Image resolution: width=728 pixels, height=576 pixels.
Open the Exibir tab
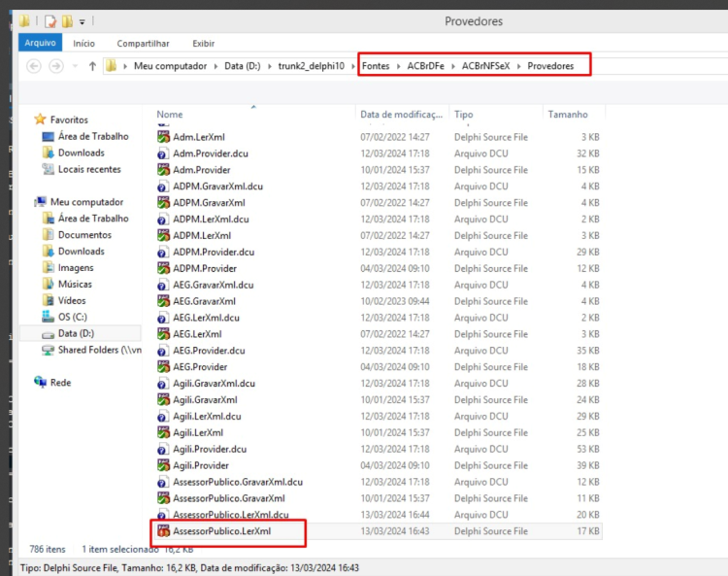point(204,43)
